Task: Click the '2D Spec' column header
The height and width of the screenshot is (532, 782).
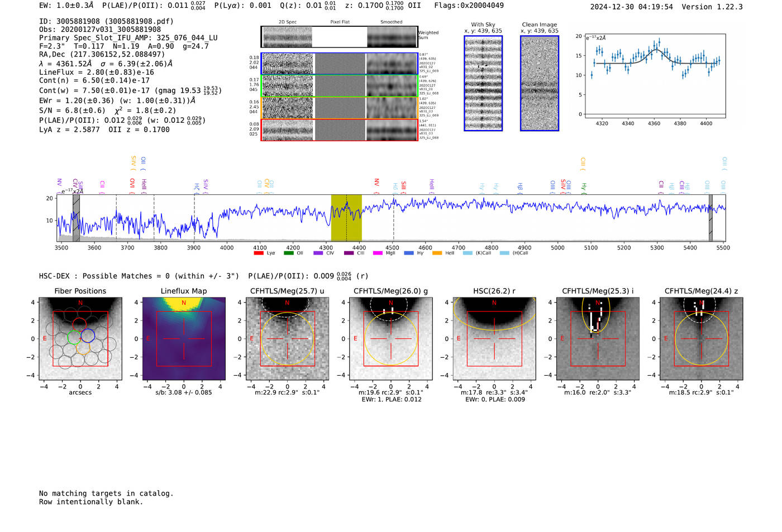Action: pyautogui.click(x=287, y=22)
